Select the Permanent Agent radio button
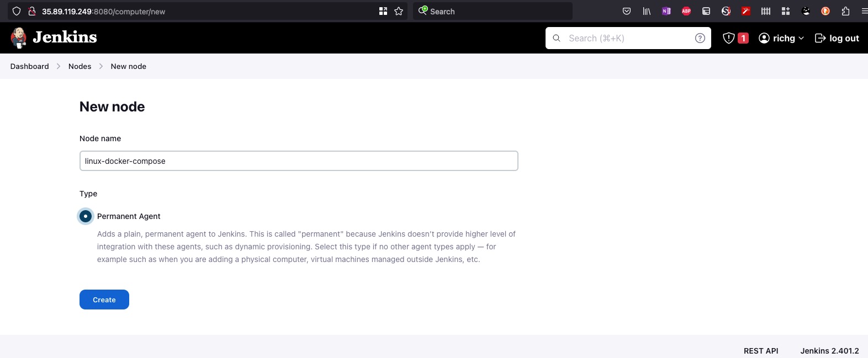 [x=86, y=216]
